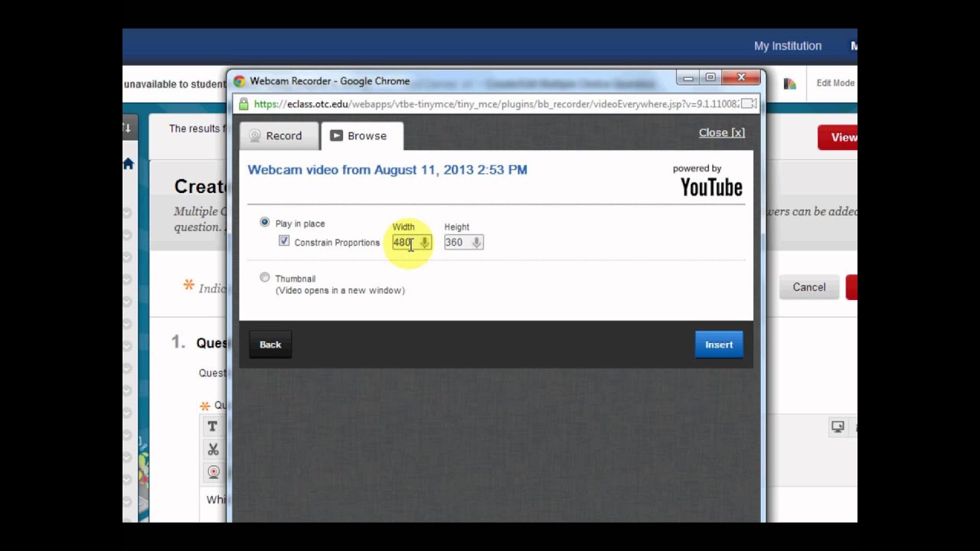Click the Back button
This screenshot has height=551, width=980.
coord(270,344)
